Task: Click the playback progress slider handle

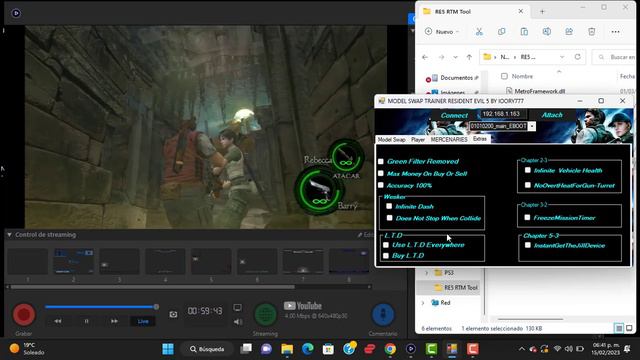Action: [x=156, y=307]
